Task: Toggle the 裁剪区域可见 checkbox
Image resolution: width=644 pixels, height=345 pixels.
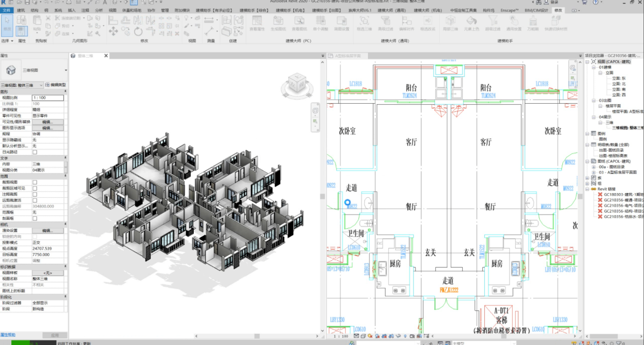Action: click(x=35, y=188)
